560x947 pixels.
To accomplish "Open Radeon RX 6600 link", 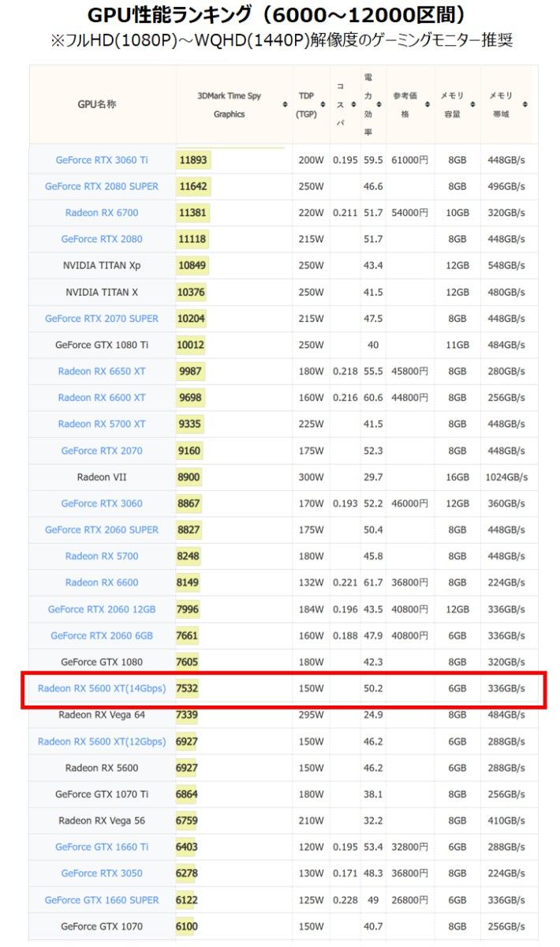I will tap(102, 583).
